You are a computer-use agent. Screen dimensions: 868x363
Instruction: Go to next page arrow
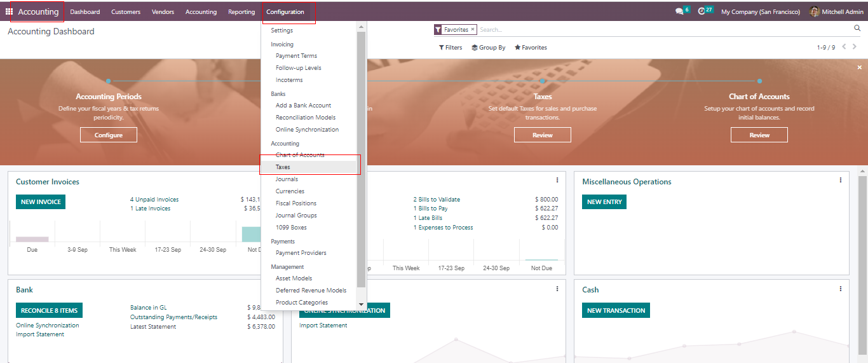(x=855, y=46)
